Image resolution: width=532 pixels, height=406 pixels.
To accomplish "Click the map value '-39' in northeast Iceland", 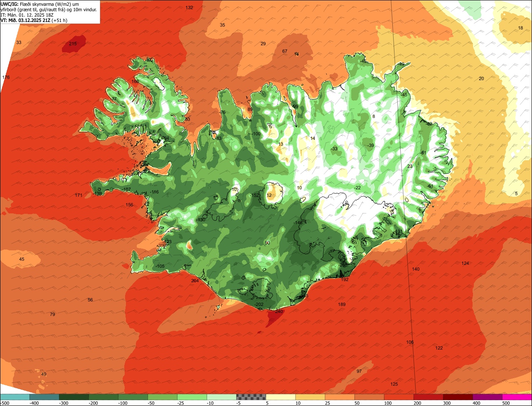I will click(371, 145).
